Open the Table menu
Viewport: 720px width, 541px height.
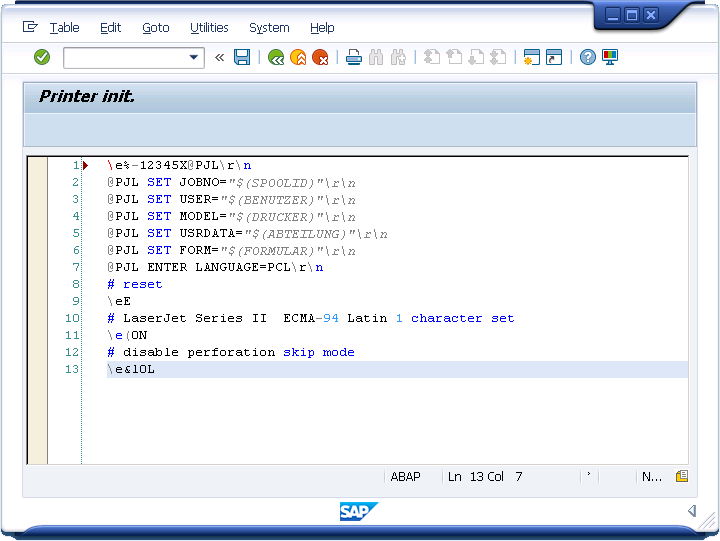[x=64, y=28]
